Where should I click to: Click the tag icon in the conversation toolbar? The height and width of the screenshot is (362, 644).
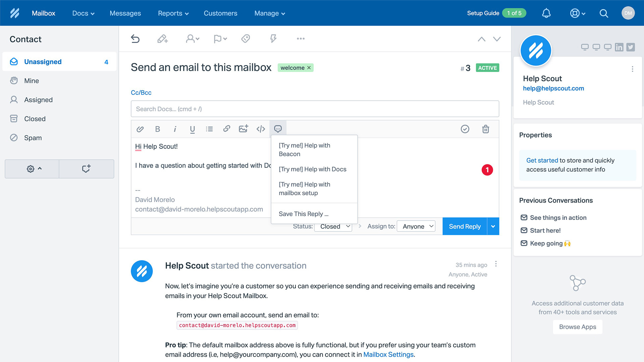click(x=246, y=39)
